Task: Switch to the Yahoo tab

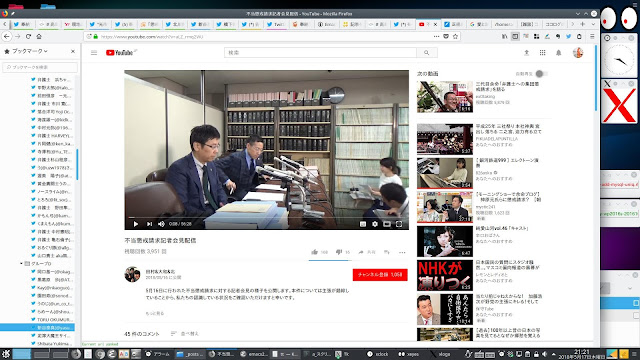Action: (73, 24)
